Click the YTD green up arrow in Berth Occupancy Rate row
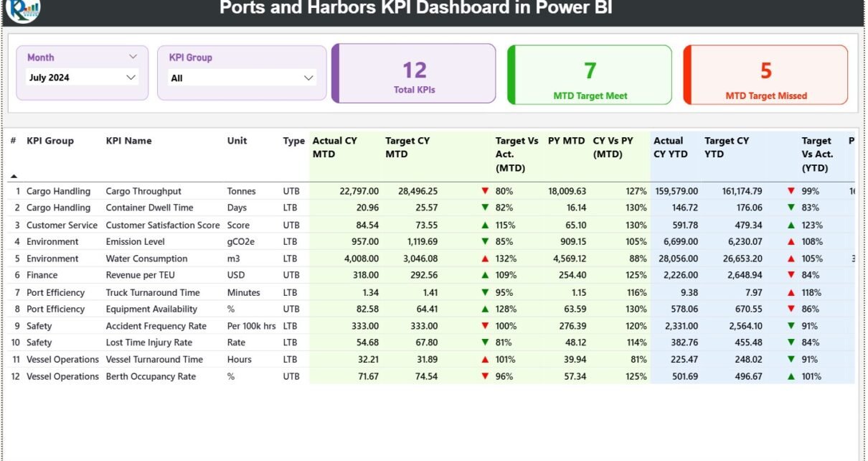The width and height of the screenshot is (868, 461). click(x=791, y=377)
